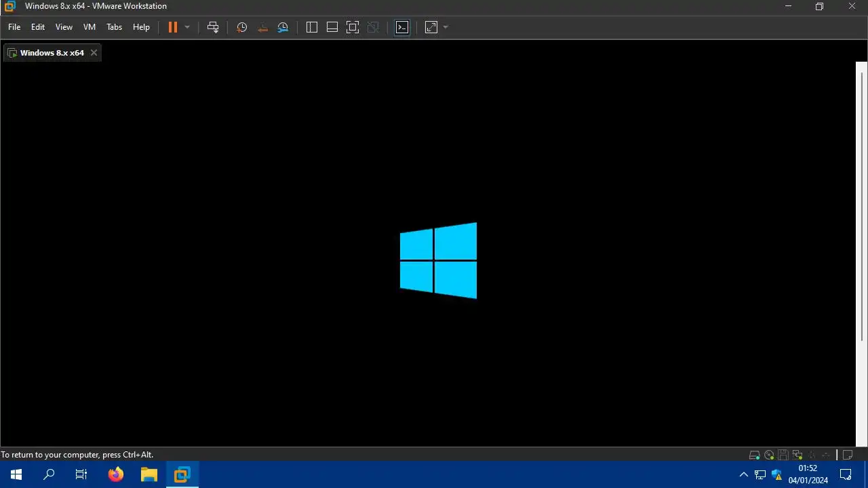This screenshot has height=488, width=868.
Task: Launch Firefox from the taskbar
Action: [x=116, y=474]
